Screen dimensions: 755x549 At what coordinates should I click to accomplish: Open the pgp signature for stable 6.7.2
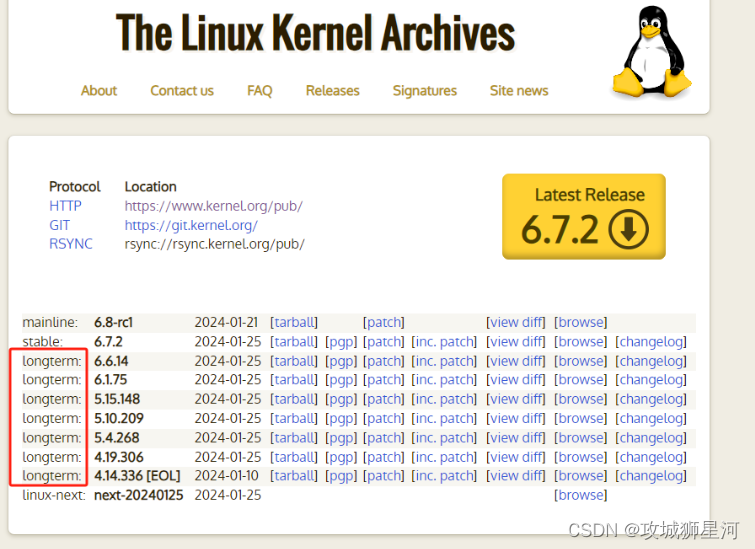341,342
